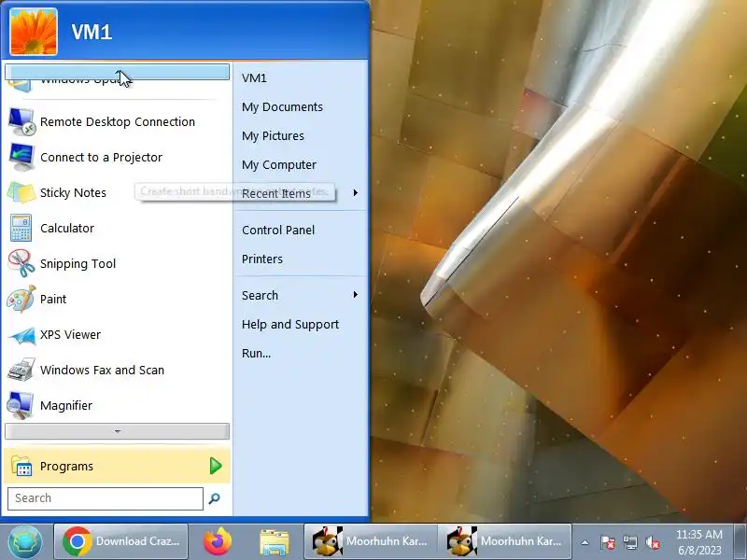Expand the Search submenu arrow
Image resolution: width=747 pixels, height=560 pixels.
tap(356, 295)
